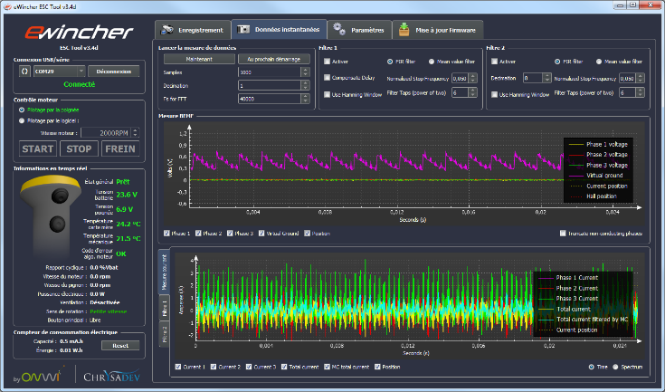Toggle Use Hamming Window in Filtre 2
Viewport: 665px width, 392px height.
pos(495,95)
